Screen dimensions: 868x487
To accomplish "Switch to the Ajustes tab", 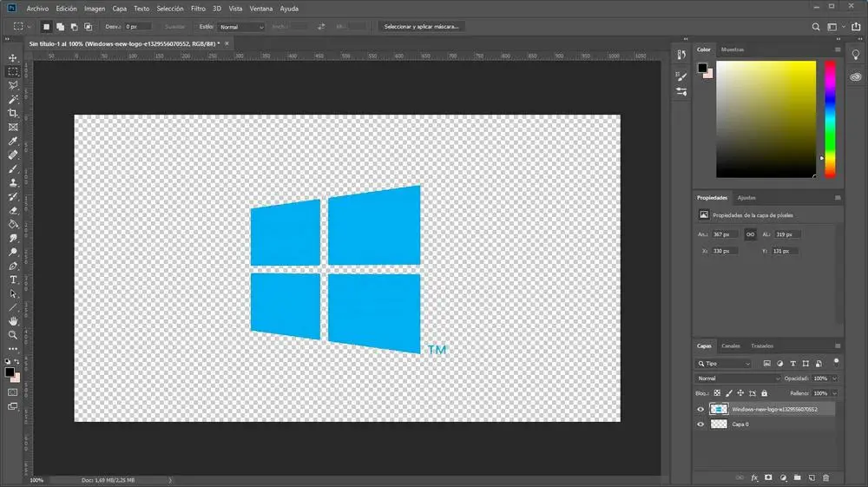I will (x=746, y=198).
